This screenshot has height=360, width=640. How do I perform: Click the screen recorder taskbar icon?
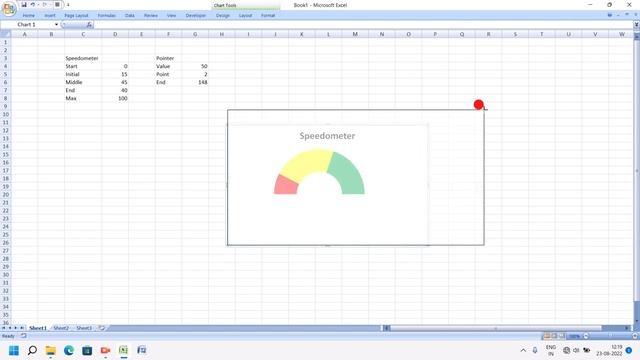[x=105, y=351]
